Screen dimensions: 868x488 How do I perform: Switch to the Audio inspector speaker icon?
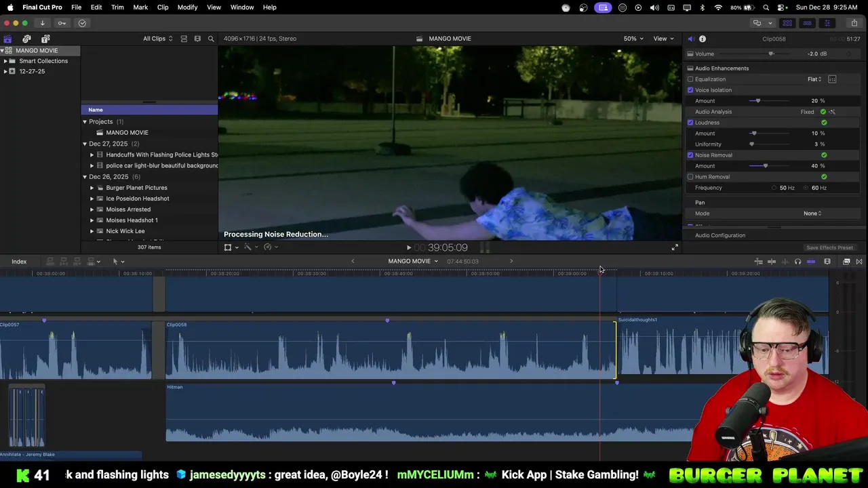tap(690, 39)
